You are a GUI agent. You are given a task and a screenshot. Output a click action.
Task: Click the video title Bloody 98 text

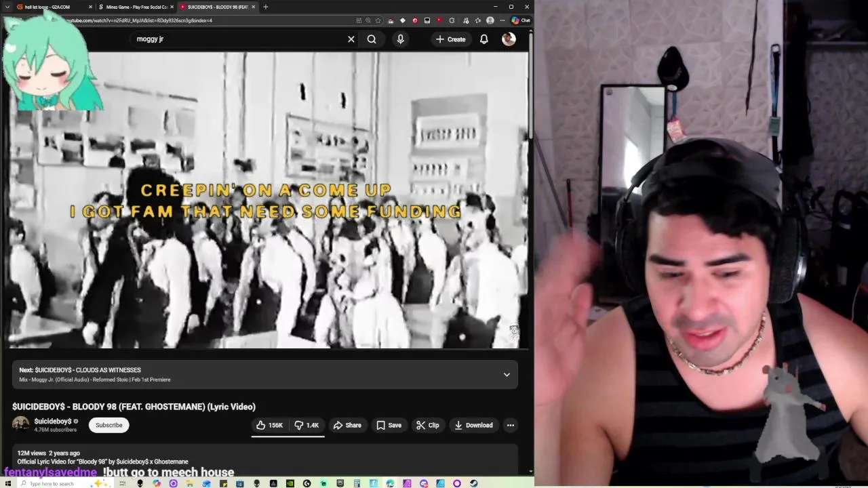pyautogui.click(x=134, y=407)
